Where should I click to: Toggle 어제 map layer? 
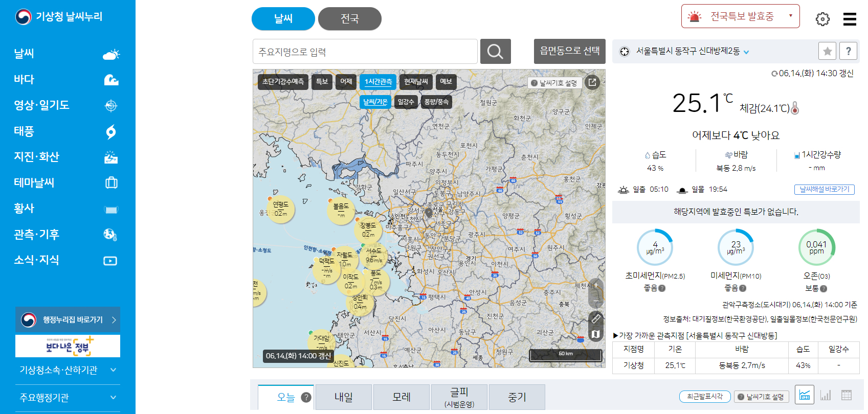tap(346, 82)
